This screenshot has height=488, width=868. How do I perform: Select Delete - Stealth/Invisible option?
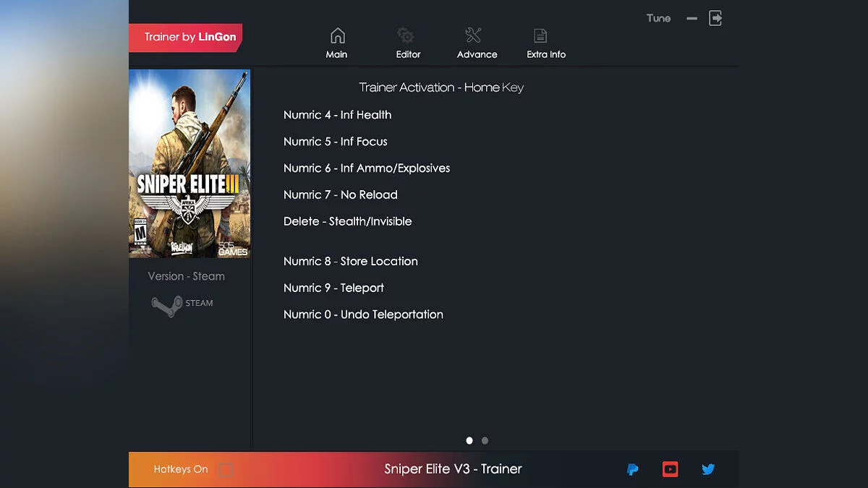pyautogui.click(x=347, y=222)
